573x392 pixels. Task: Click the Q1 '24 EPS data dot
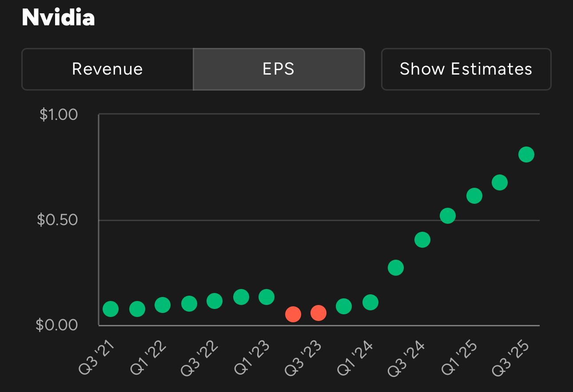(x=370, y=303)
